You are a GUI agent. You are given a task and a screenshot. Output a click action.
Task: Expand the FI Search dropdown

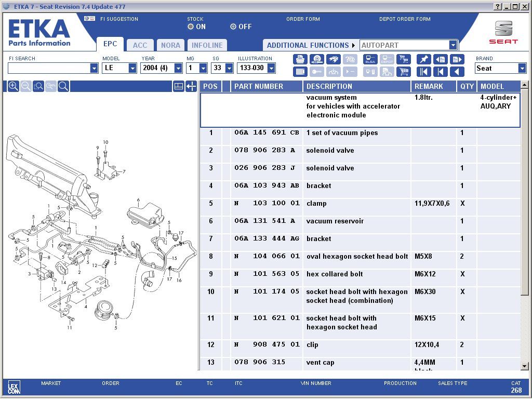(94, 68)
